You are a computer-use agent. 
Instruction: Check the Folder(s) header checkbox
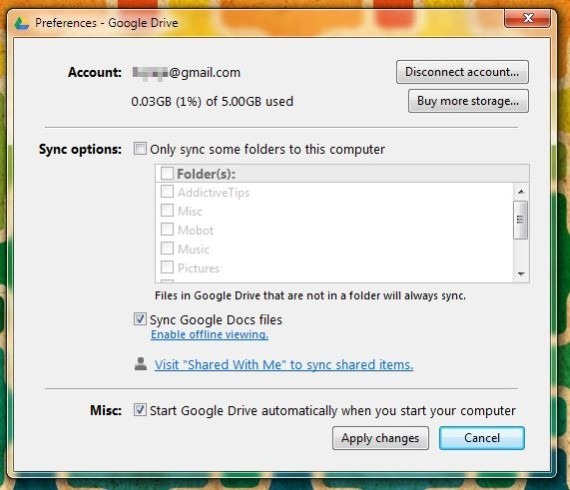tap(167, 173)
